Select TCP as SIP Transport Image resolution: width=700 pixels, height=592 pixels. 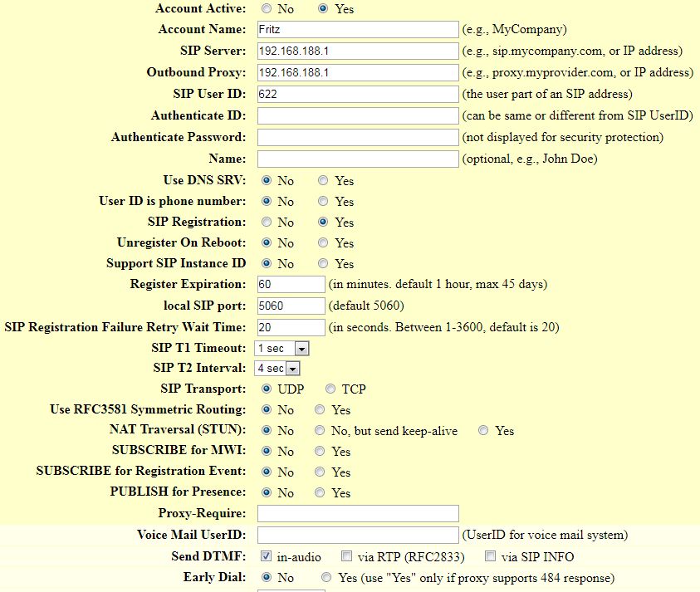pyautogui.click(x=330, y=389)
